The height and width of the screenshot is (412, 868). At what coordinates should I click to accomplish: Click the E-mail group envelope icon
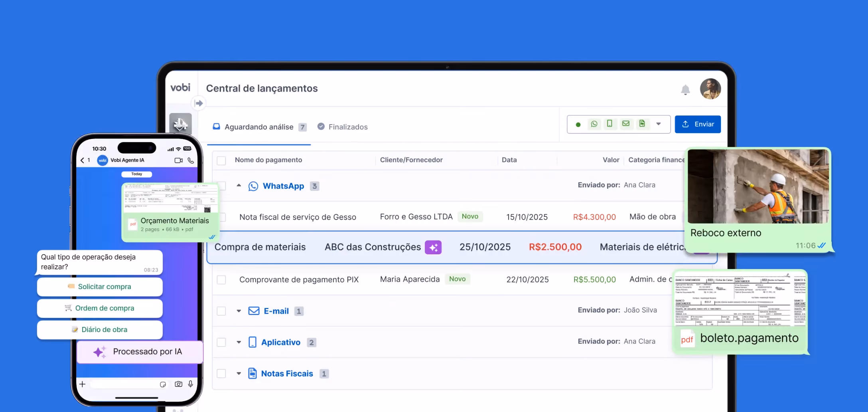pos(254,311)
